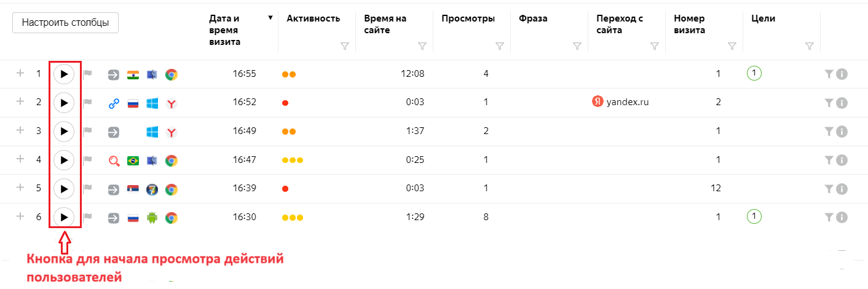868x289 pixels.
Task: Open the Цели column filter icon
Action: (x=809, y=46)
